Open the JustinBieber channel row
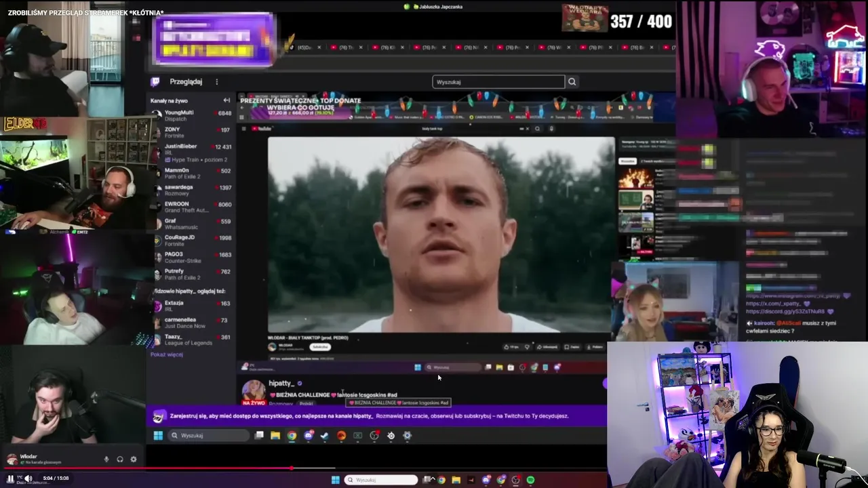 pyautogui.click(x=193, y=152)
